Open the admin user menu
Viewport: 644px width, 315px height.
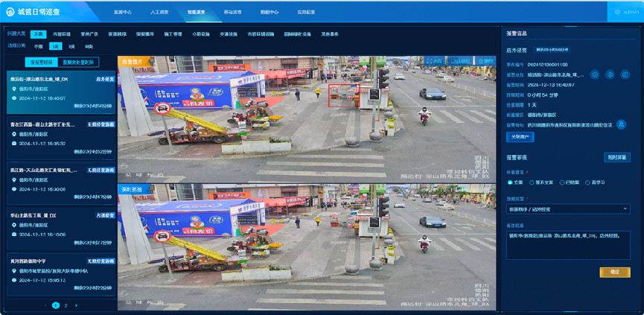[628, 13]
